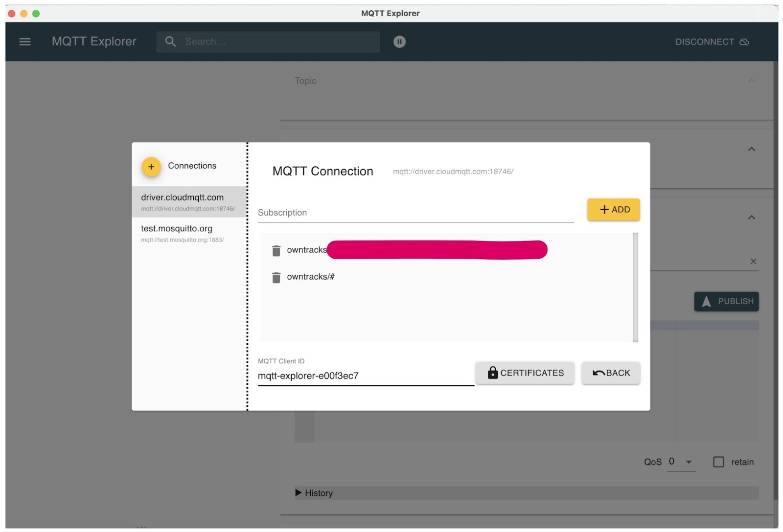Add a new connection with plus button
The image size is (783, 532).
click(x=151, y=167)
